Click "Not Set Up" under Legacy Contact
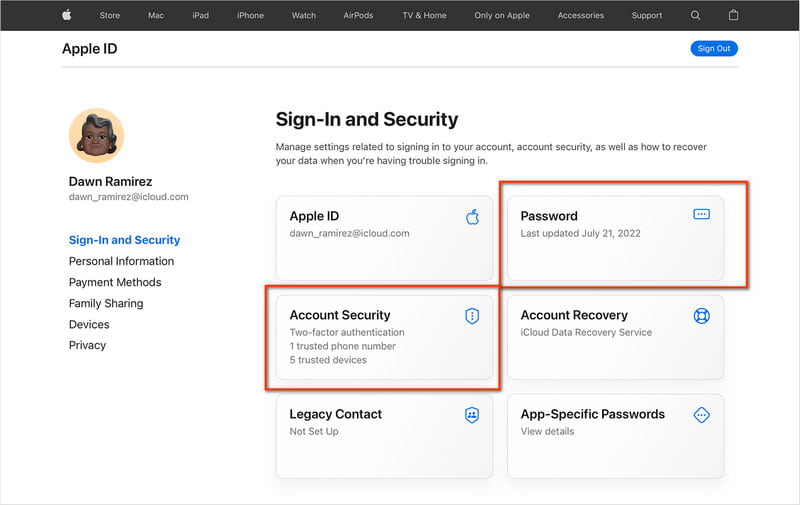The width and height of the screenshot is (800, 505). click(x=314, y=432)
